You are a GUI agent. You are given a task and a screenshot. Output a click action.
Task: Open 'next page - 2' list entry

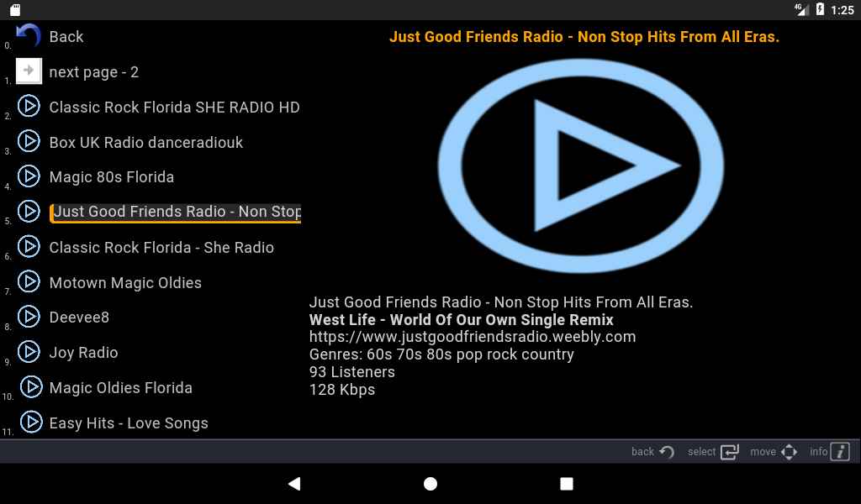(94, 72)
